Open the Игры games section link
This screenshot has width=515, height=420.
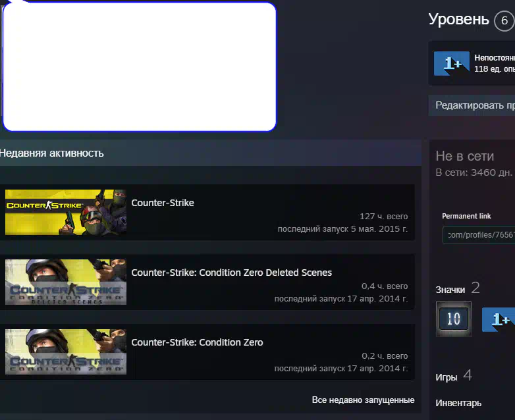click(447, 377)
